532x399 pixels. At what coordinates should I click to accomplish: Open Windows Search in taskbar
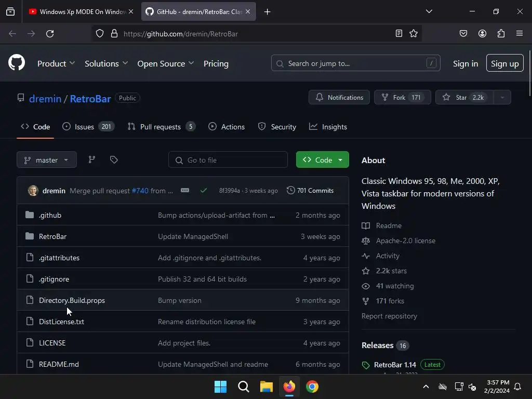point(244,387)
